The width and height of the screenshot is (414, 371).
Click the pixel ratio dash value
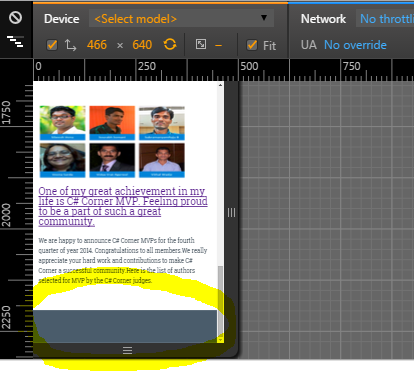(x=218, y=45)
